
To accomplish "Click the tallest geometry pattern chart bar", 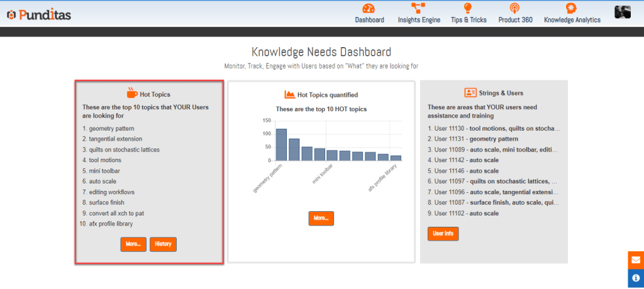I will point(281,146).
